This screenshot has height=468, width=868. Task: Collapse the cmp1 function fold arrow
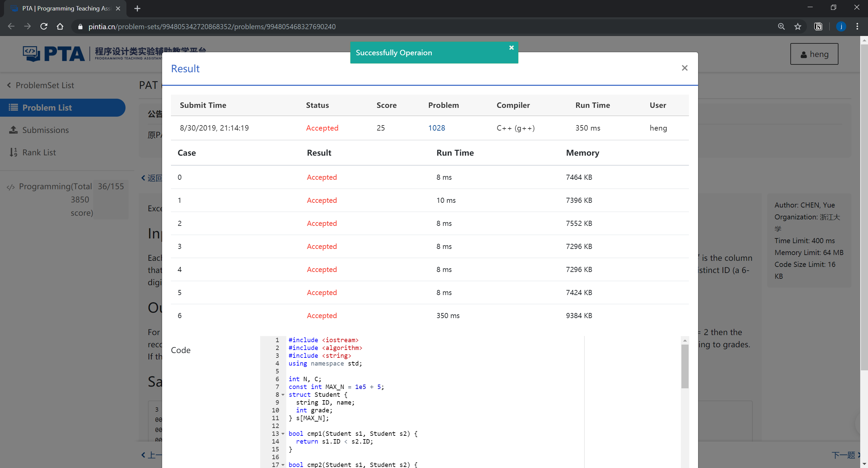283,434
